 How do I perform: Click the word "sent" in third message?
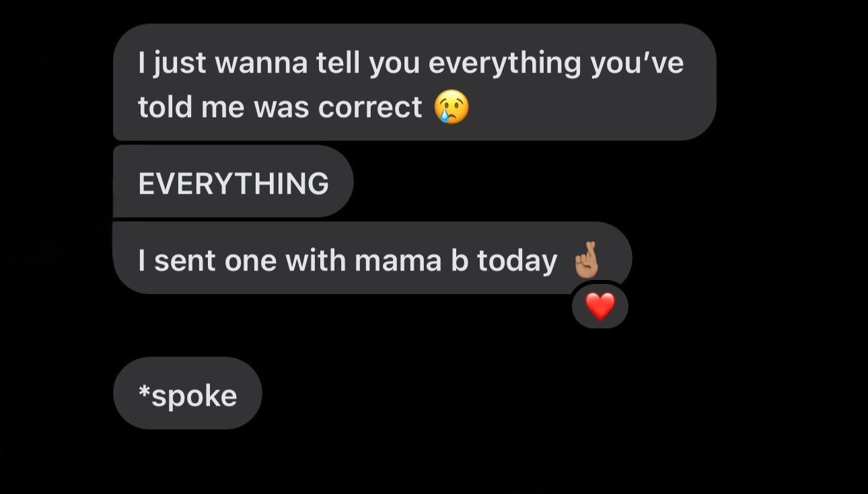click(184, 260)
